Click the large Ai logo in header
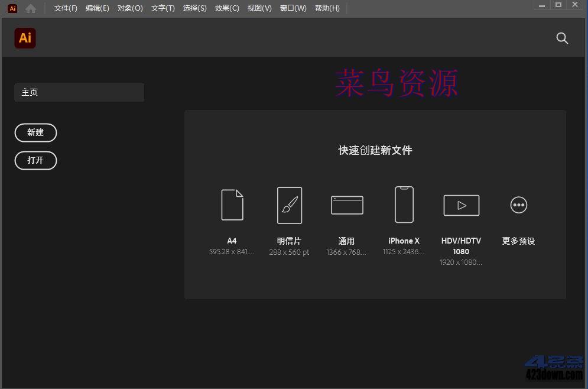Screen dimensions: 588x389 [25, 38]
